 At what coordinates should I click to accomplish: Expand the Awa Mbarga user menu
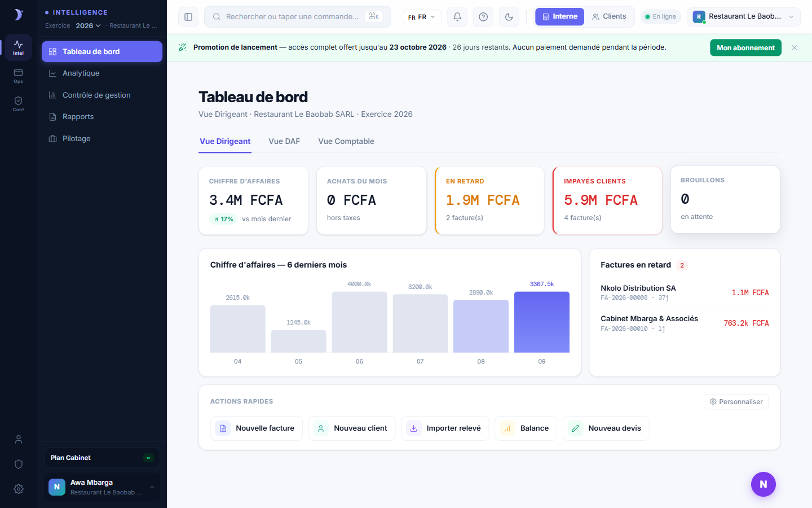102,487
